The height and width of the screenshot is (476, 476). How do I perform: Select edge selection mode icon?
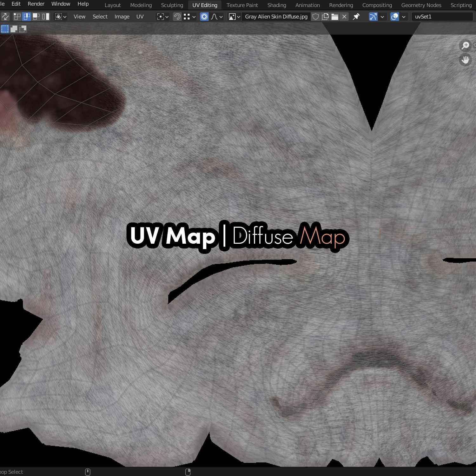(x=27, y=17)
